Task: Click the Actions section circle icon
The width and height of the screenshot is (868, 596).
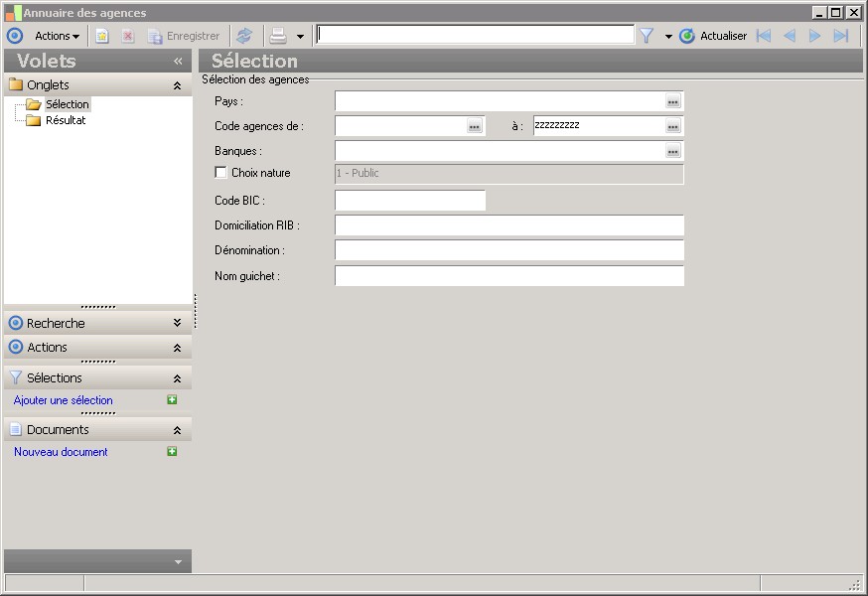Action: pos(16,348)
